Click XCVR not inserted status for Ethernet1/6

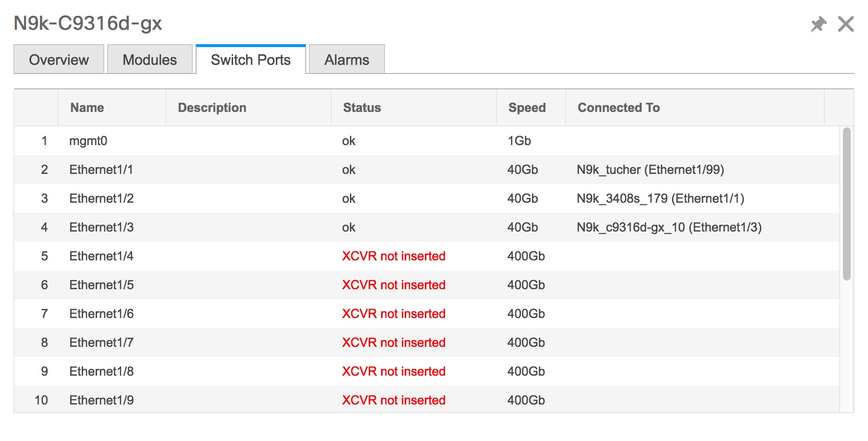tap(394, 314)
